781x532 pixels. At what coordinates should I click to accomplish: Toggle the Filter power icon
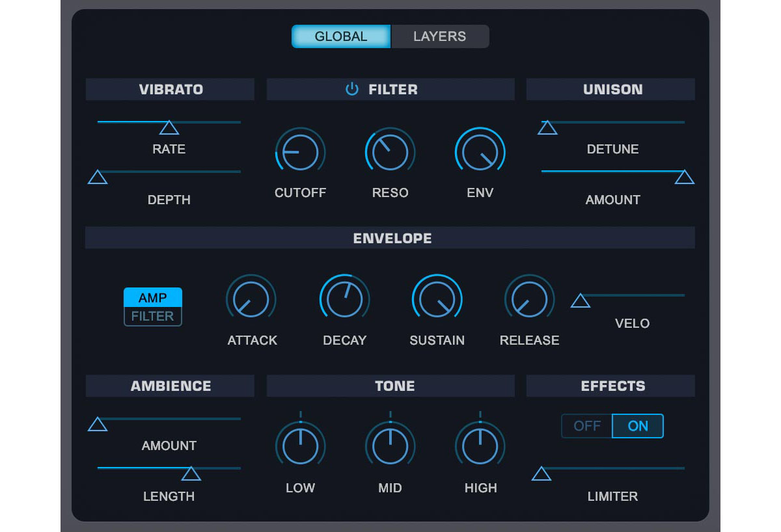pos(352,89)
